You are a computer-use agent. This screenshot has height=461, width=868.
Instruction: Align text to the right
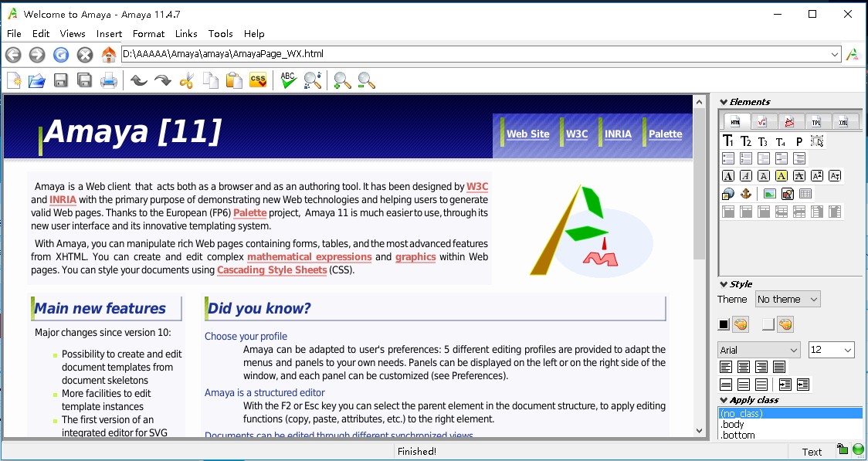click(x=761, y=367)
